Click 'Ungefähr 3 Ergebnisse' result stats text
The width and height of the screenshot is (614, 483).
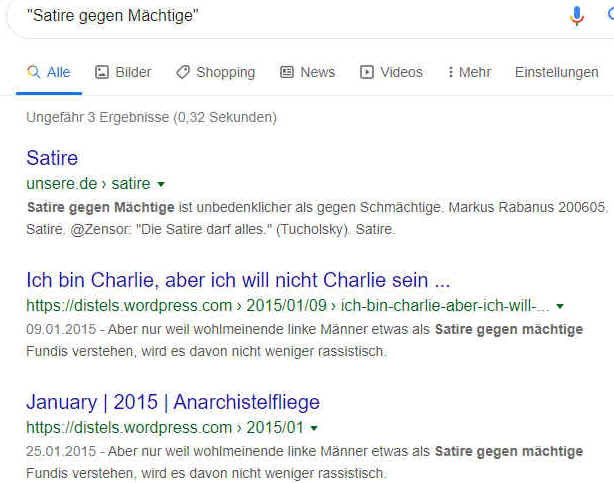tap(152, 117)
